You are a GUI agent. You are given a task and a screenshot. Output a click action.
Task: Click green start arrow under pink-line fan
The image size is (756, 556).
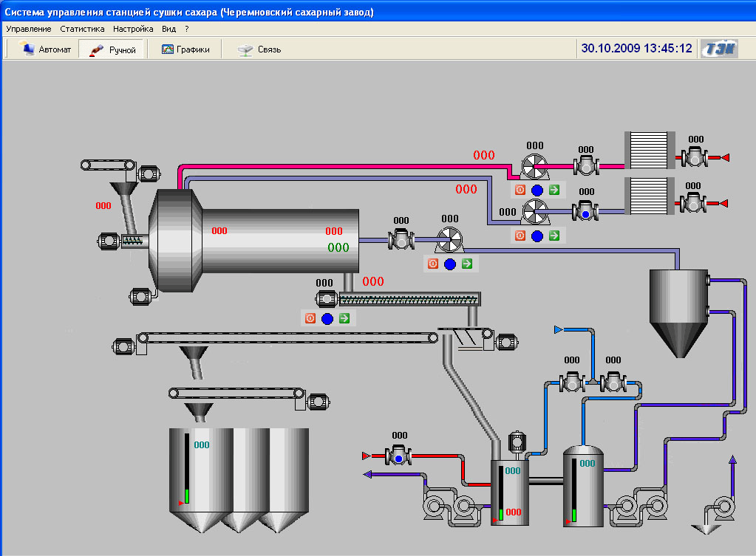554,190
